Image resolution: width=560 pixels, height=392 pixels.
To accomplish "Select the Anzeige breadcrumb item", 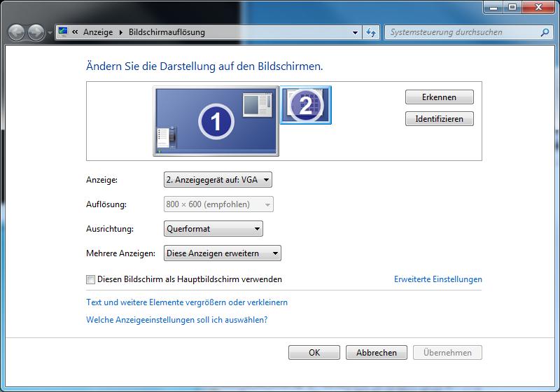I will pyautogui.click(x=98, y=32).
